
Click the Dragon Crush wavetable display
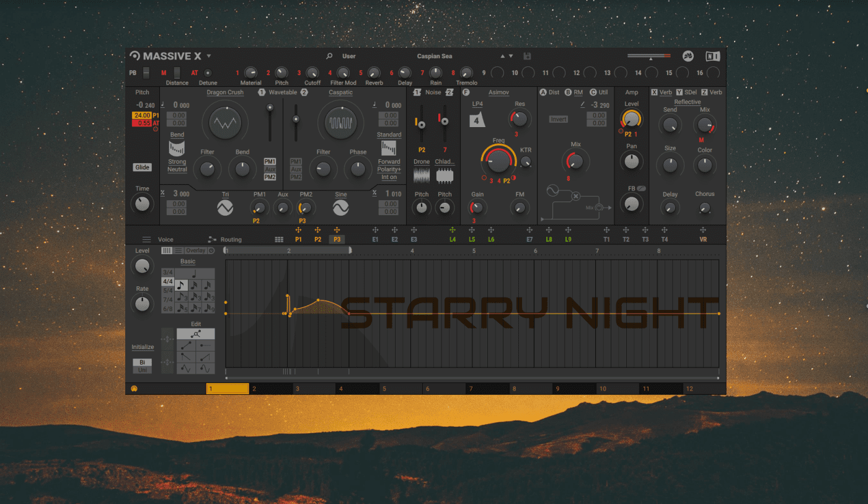pos(224,123)
